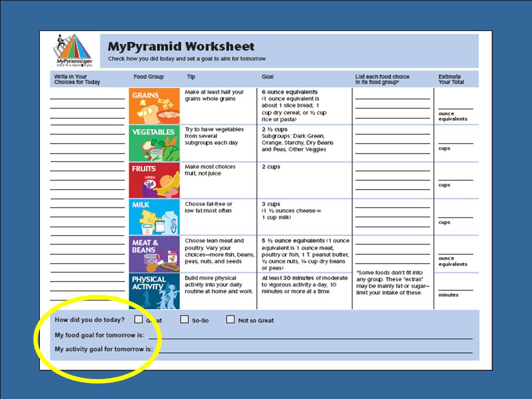Click the '2 cups' fruits goal

[271, 167]
